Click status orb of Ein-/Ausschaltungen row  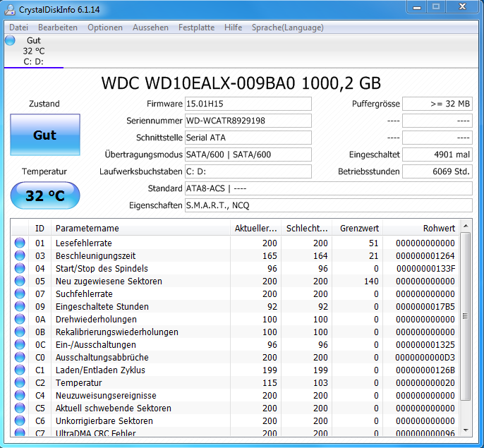tap(20, 344)
